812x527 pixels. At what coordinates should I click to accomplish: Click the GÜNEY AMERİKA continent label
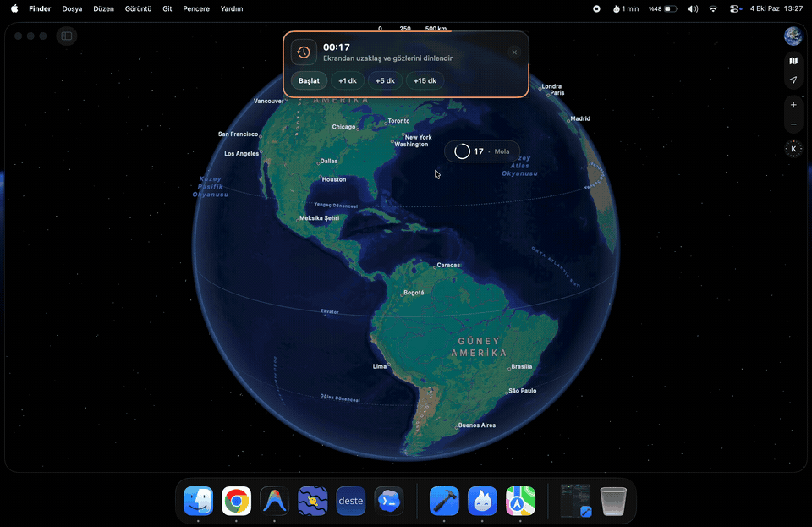pos(479,347)
